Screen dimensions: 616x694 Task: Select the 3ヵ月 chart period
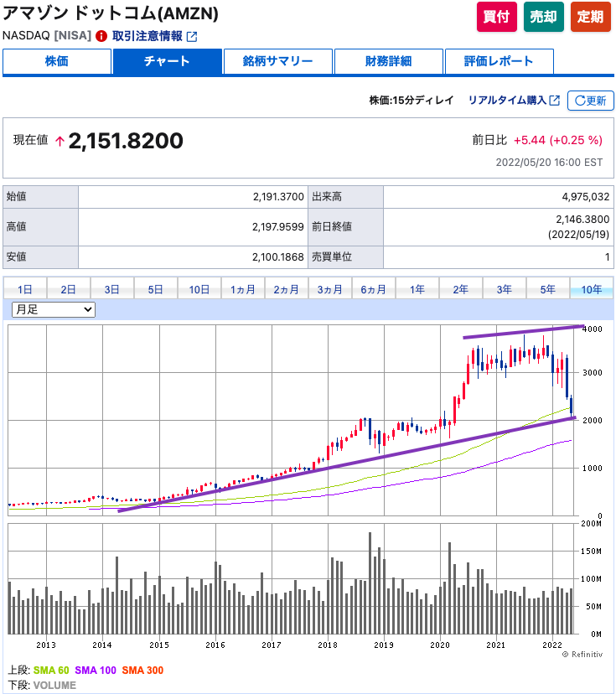point(329,289)
